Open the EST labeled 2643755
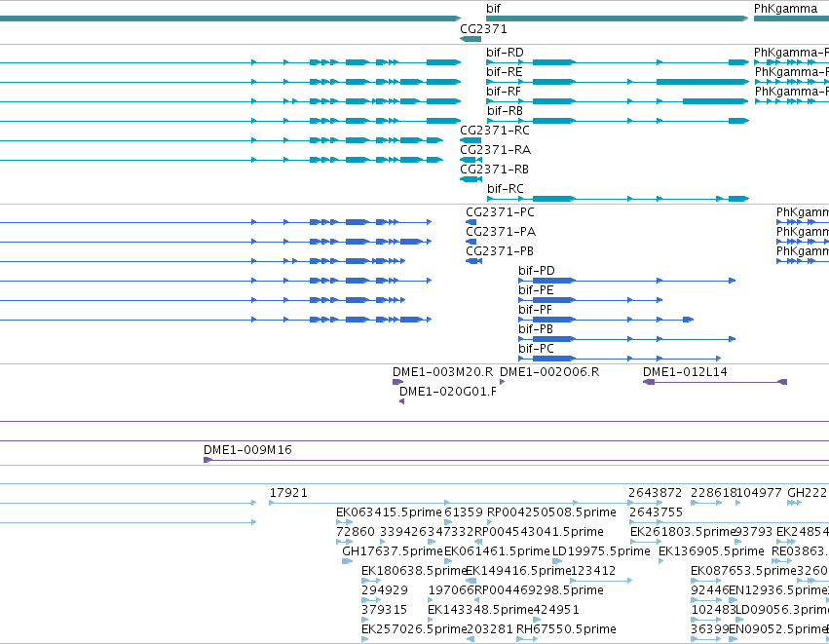The width and height of the screenshot is (829, 644). pyautogui.click(x=656, y=512)
